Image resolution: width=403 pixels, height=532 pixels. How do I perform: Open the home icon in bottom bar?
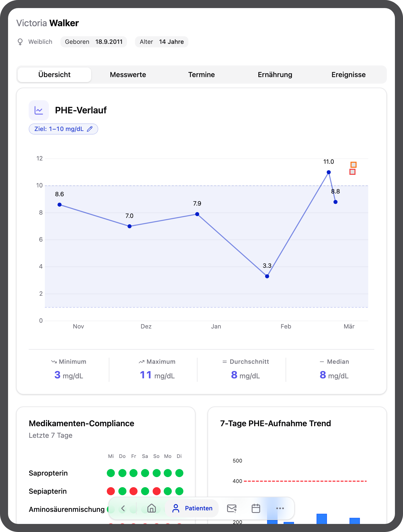click(x=151, y=508)
